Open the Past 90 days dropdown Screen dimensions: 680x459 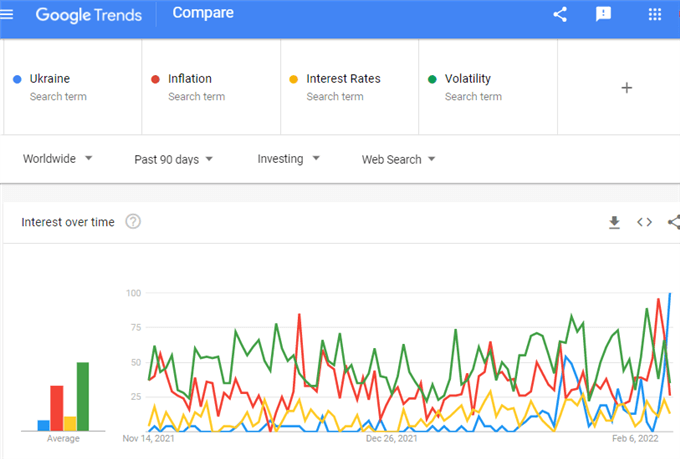tap(173, 159)
